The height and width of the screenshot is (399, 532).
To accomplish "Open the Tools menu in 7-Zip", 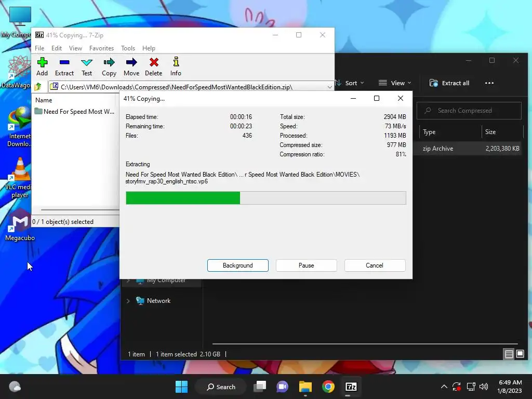I will 128,48.
